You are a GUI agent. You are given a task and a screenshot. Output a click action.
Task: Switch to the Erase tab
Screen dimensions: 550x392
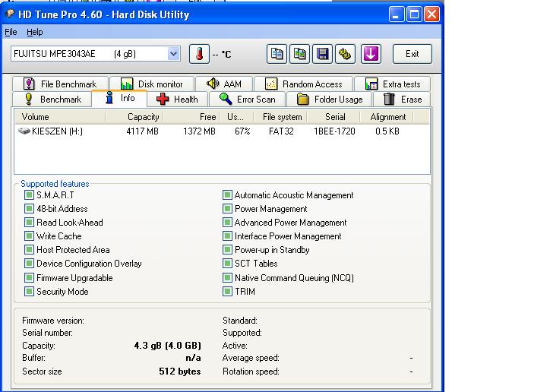pyautogui.click(x=403, y=100)
